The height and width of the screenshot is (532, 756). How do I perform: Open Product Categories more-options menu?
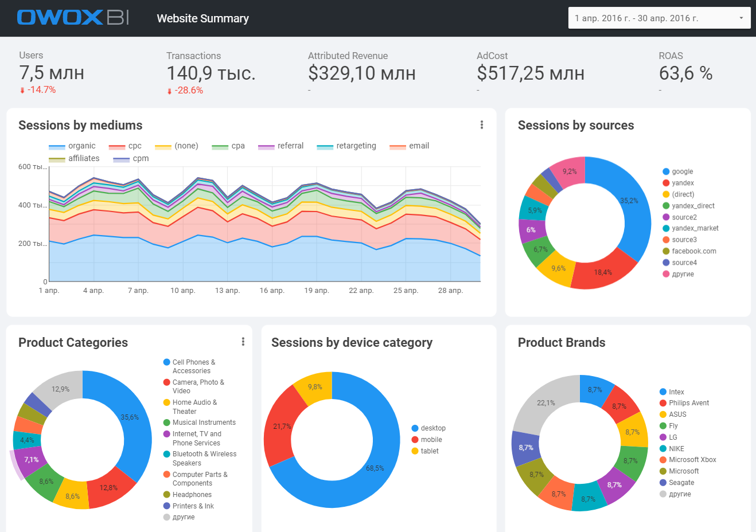coord(243,342)
